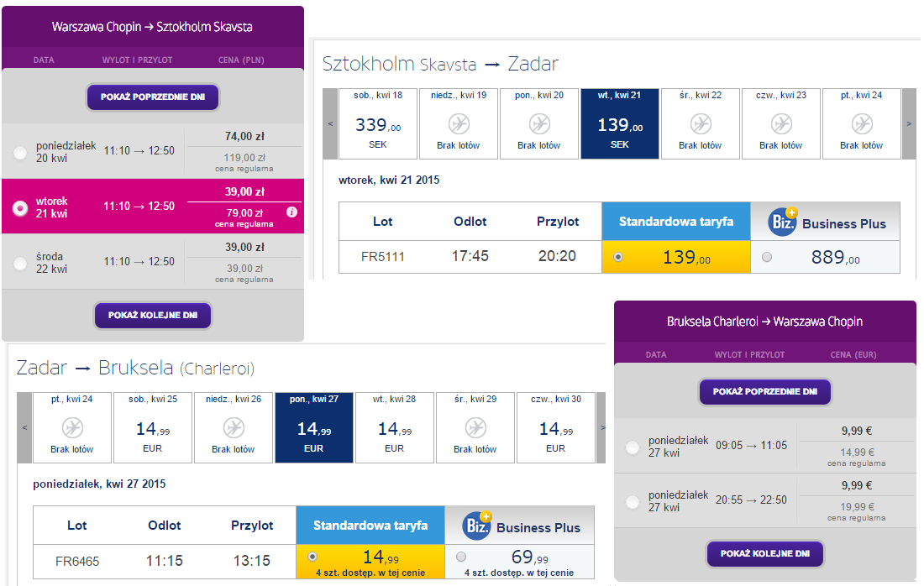
Task: Pick the środa 22 kwi 11:10 flight row
Action: point(153,261)
